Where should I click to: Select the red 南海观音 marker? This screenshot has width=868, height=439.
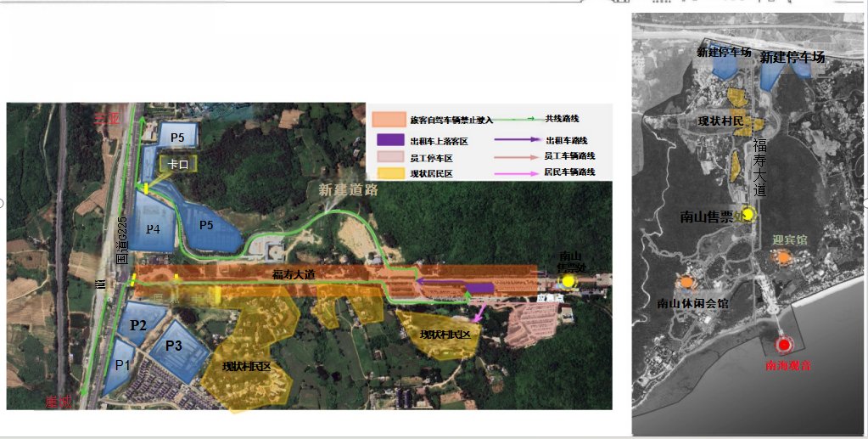pyautogui.click(x=782, y=345)
